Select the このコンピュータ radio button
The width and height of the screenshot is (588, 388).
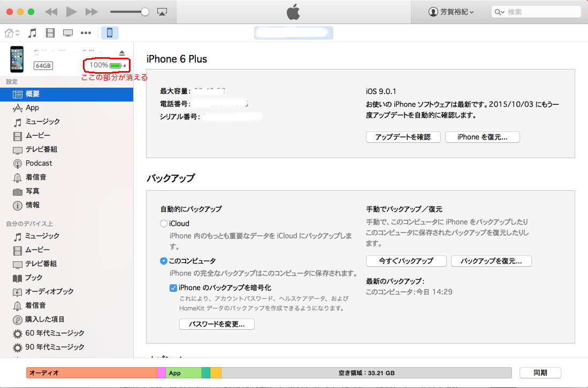click(x=164, y=261)
